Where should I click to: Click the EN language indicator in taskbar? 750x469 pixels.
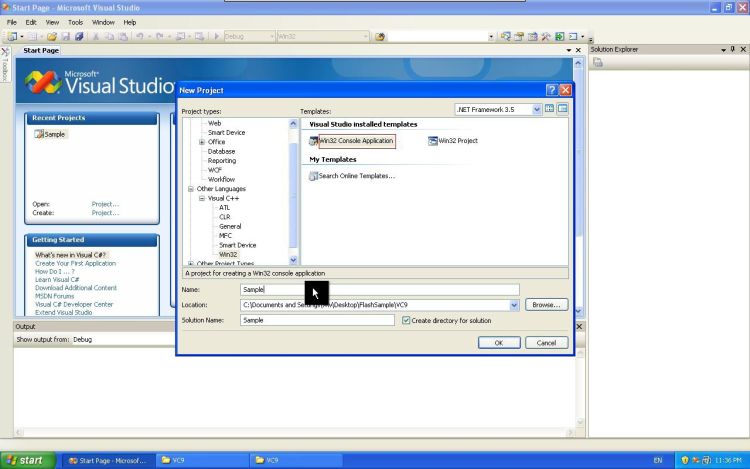tap(658, 460)
